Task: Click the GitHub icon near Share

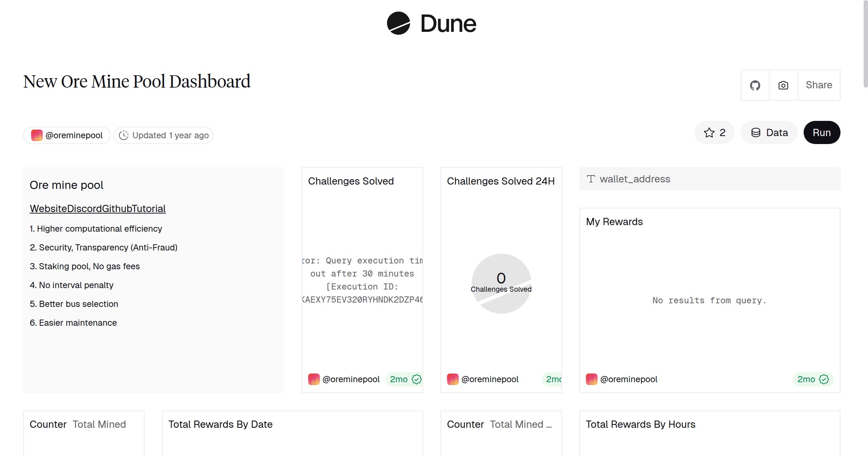Action: (755, 85)
